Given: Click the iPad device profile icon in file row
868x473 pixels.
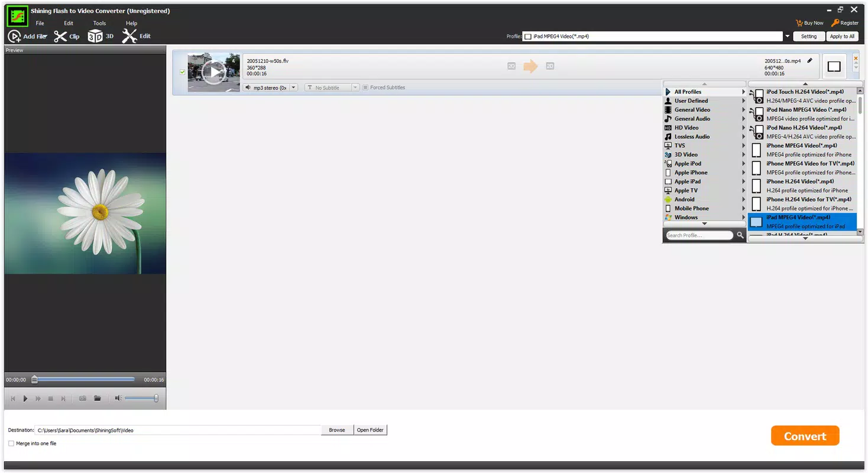Looking at the screenshot, I should [x=834, y=67].
